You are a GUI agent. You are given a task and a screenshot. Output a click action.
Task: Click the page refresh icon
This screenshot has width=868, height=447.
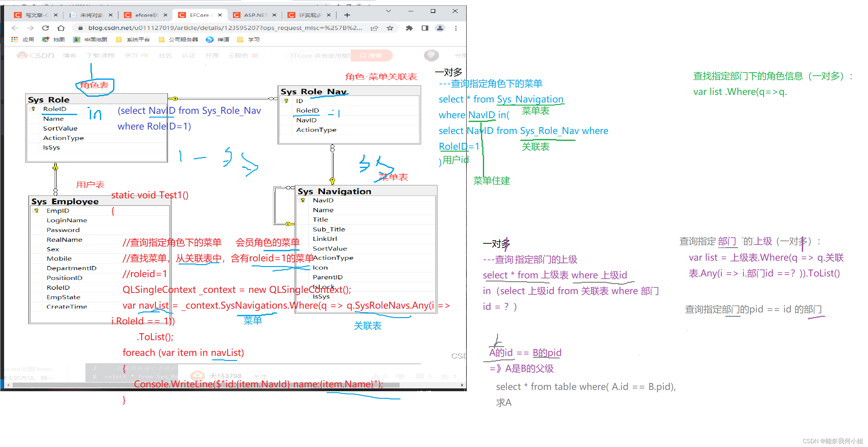[x=46, y=28]
